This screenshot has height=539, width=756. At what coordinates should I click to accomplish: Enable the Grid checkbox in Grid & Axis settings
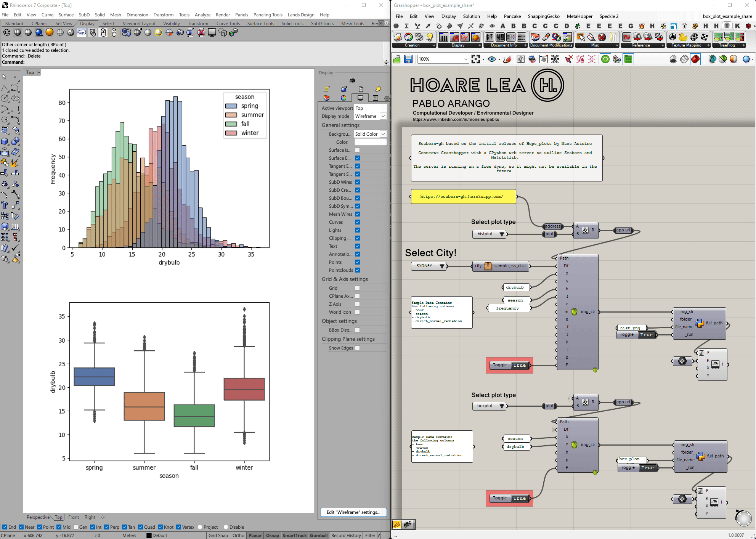pyautogui.click(x=357, y=288)
